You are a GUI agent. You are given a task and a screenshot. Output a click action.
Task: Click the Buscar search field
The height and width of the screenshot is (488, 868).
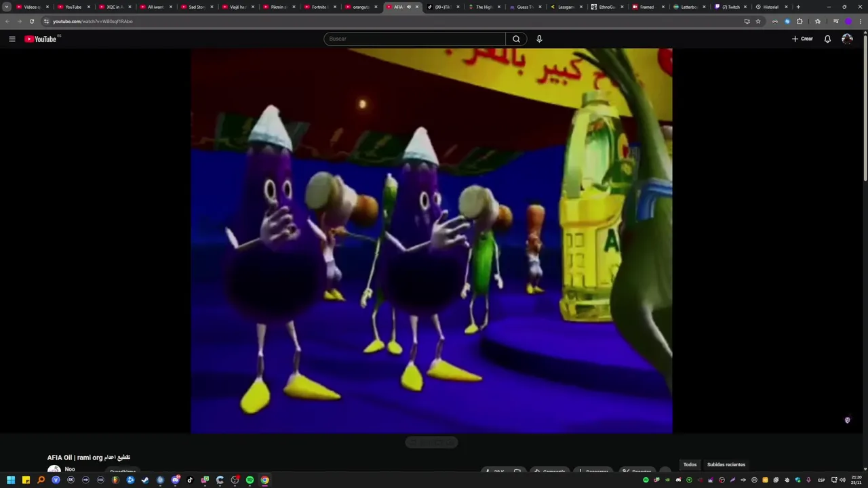point(414,39)
